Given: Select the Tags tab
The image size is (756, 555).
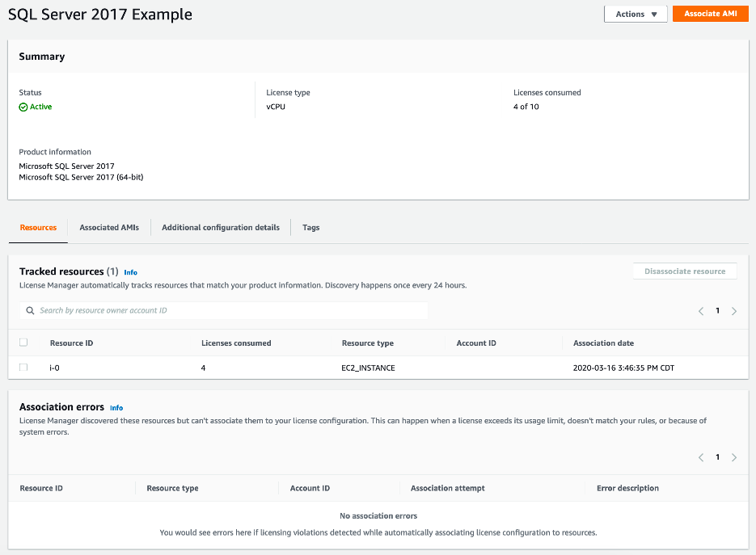Looking at the screenshot, I should (x=311, y=228).
